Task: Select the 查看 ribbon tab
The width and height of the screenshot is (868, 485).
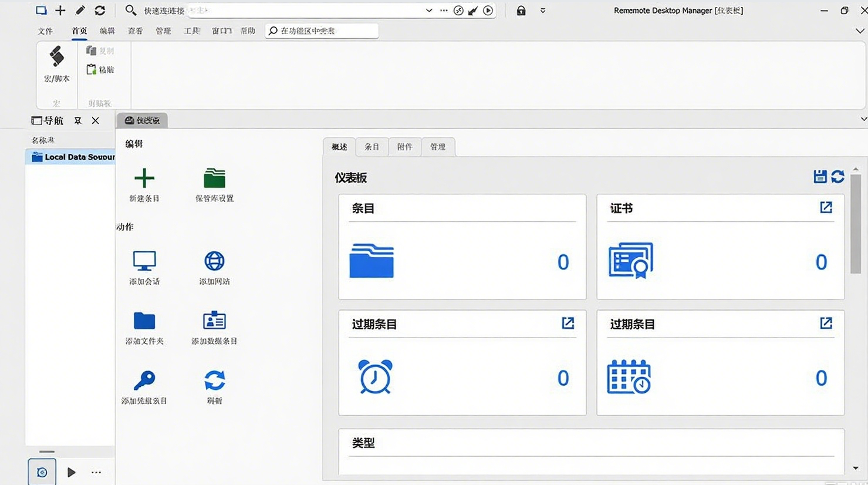Action: 136,31
